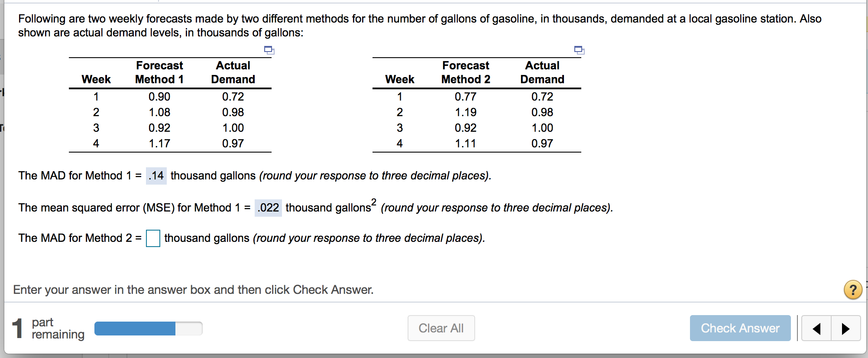Screen dimensions: 868x358
Task: Select the highlighted .022 MSE answer
Action: click(x=267, y=208)
